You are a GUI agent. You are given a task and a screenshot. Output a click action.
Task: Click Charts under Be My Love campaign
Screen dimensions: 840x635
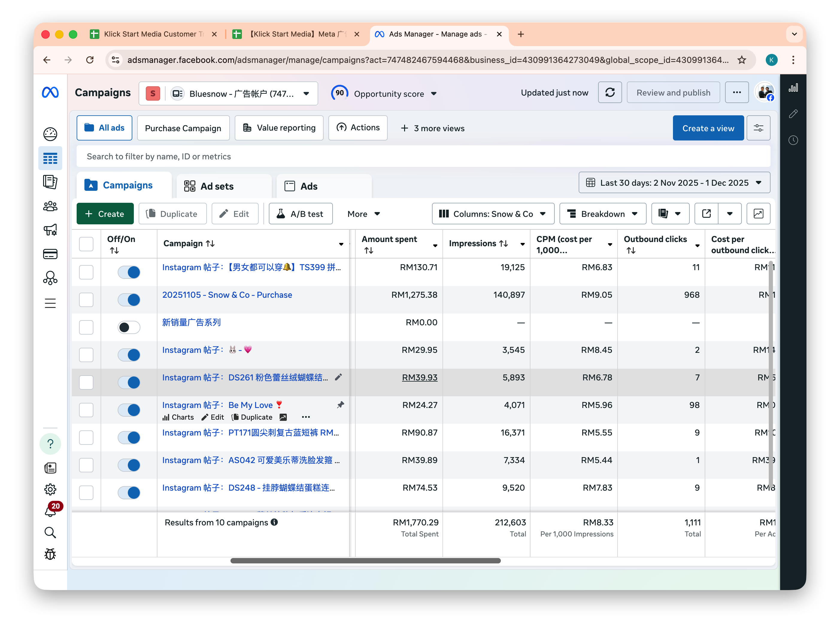[178, 417]
